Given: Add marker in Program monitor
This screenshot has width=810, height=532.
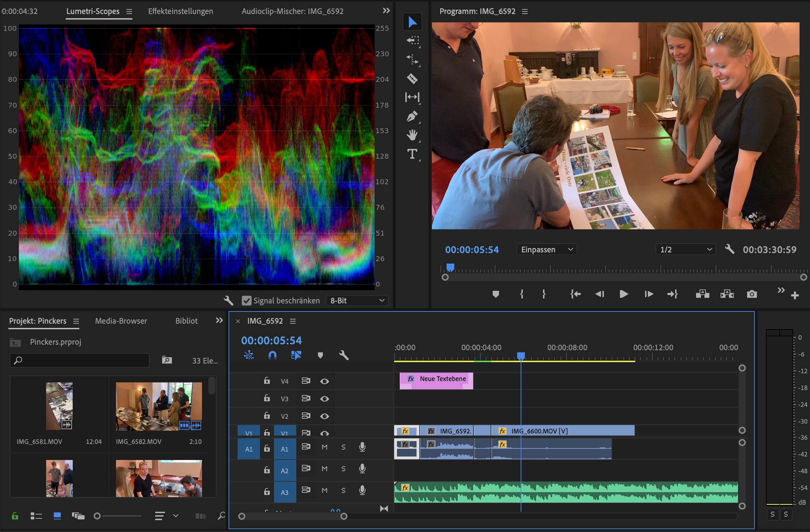Looking at the screenshot, I should (496, 294).
